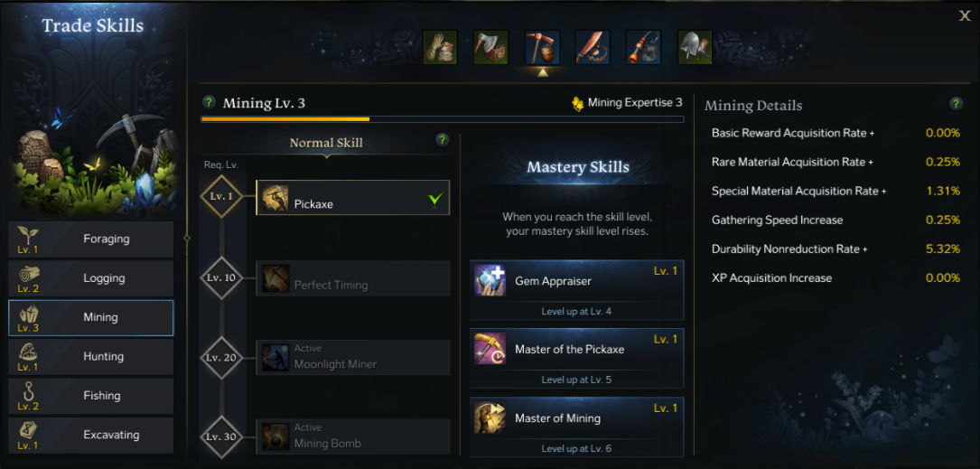The width and height of the screenshot is (980, 469).
Task: Open the Mining Details help icon
Action: click(x=957, y=104)
